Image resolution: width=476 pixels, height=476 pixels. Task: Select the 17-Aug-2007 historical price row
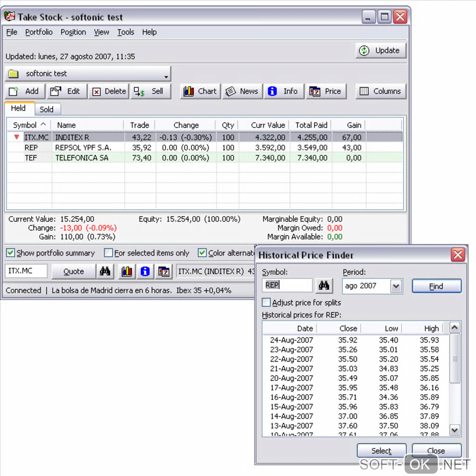click(x=356, y=388)
